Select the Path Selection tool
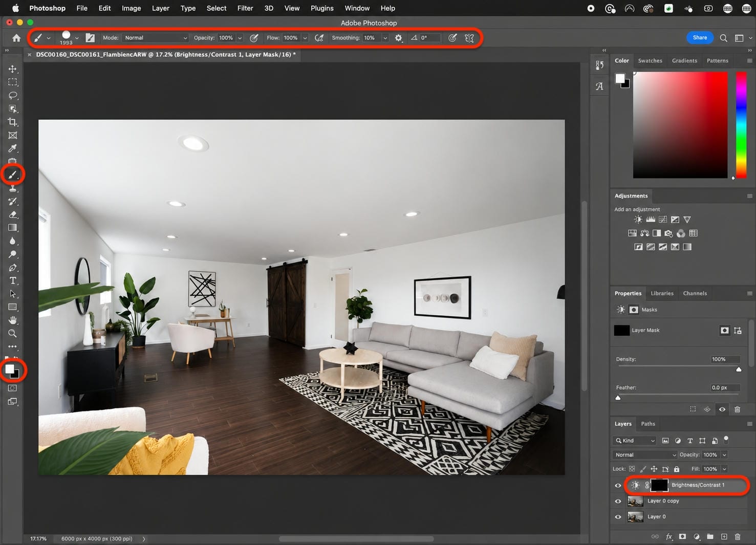756x545 pixels. [13, 294]
